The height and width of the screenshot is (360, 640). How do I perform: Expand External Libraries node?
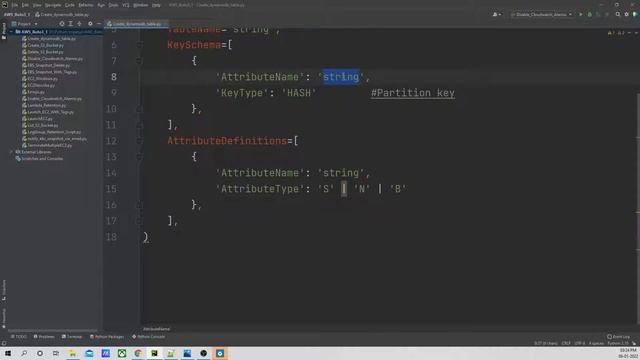click(x=11, y=152)
